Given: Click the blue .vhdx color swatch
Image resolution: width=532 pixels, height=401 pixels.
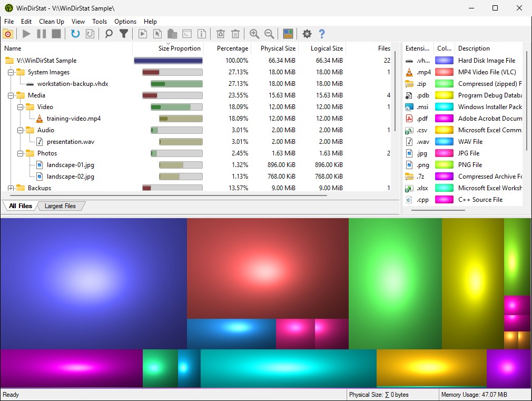Looking at the screenshot, I should 444,61.
